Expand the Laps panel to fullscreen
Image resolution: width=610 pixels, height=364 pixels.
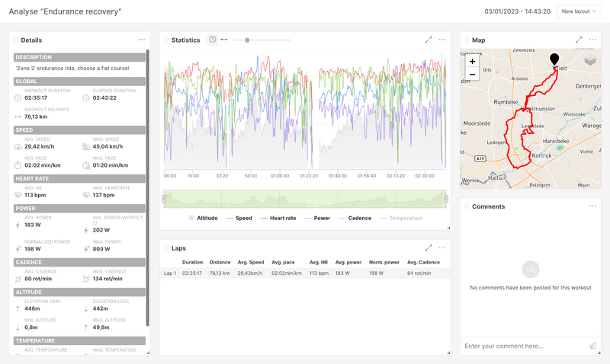(429, 247)
